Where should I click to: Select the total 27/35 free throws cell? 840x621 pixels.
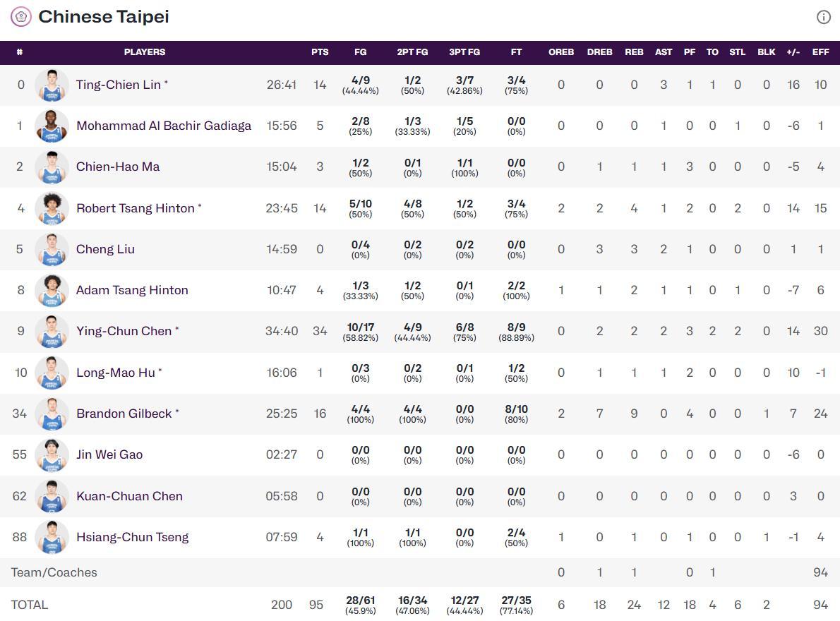click(x=517, y=605)
